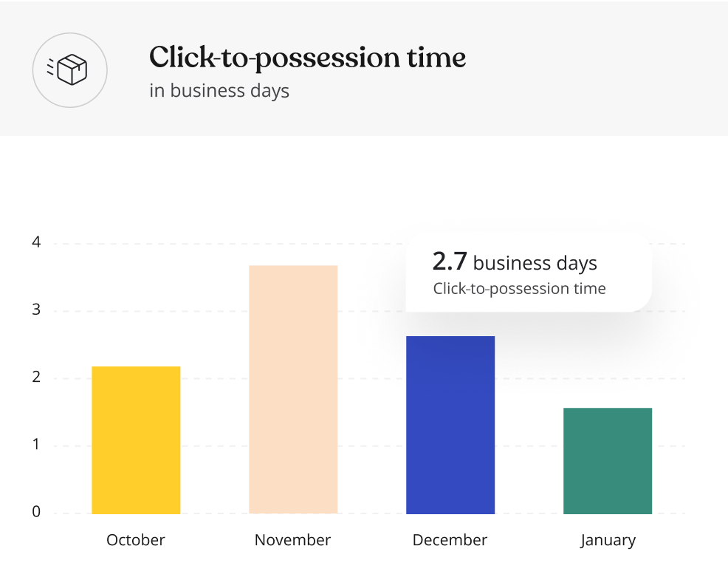728x577 pixels.
Task: Click the bold 2.7 number in tooltip
Action: click(x=450, y=262)
